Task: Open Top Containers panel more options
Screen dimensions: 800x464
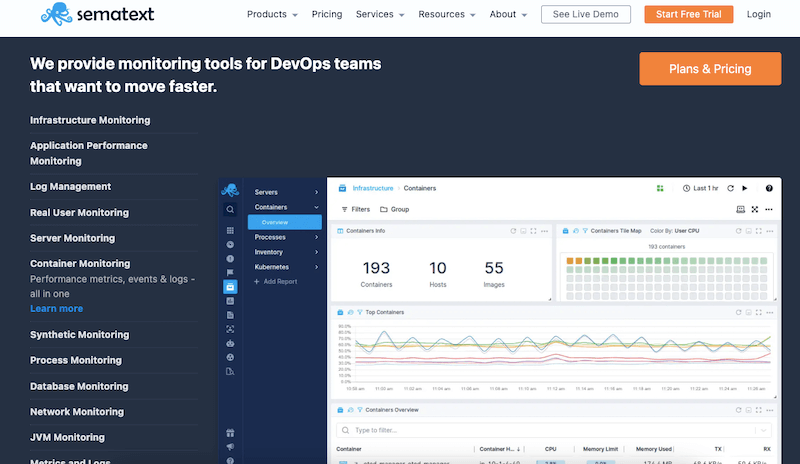Action: coord(770,312)
